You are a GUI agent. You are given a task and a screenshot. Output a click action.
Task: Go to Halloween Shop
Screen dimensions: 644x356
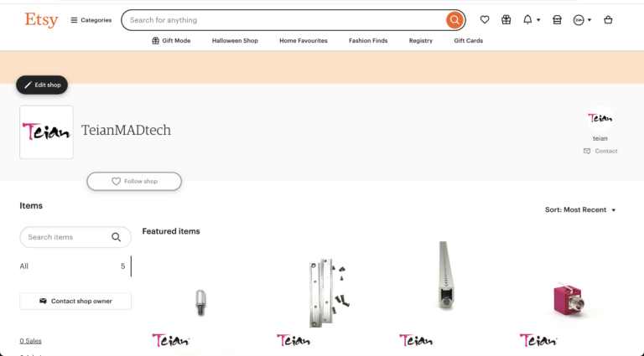[x=235, y=40]
